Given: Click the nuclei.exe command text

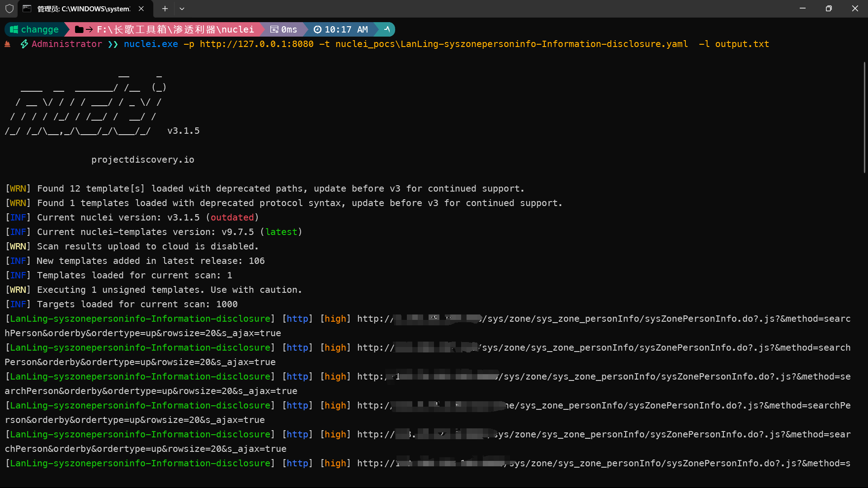Looking at the screenshot, I should coord(151,44).
